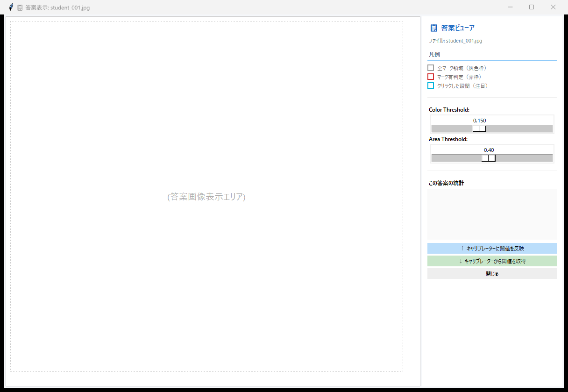
Task: Click the 凡例 section header
Action: pyautogui.click(x=433, y=54)
